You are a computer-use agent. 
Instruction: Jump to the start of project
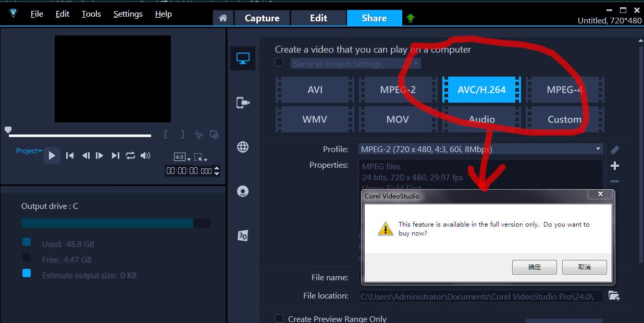[70, 155]
